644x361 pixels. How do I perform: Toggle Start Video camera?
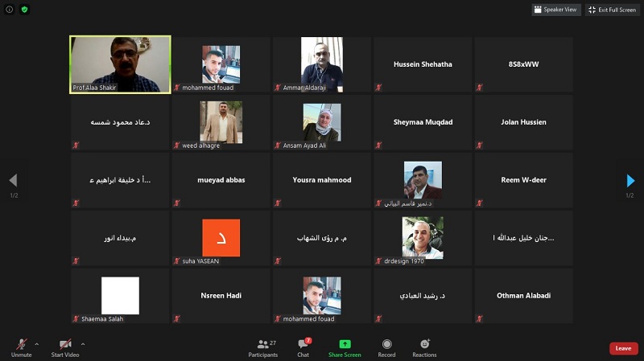point(65,348)
